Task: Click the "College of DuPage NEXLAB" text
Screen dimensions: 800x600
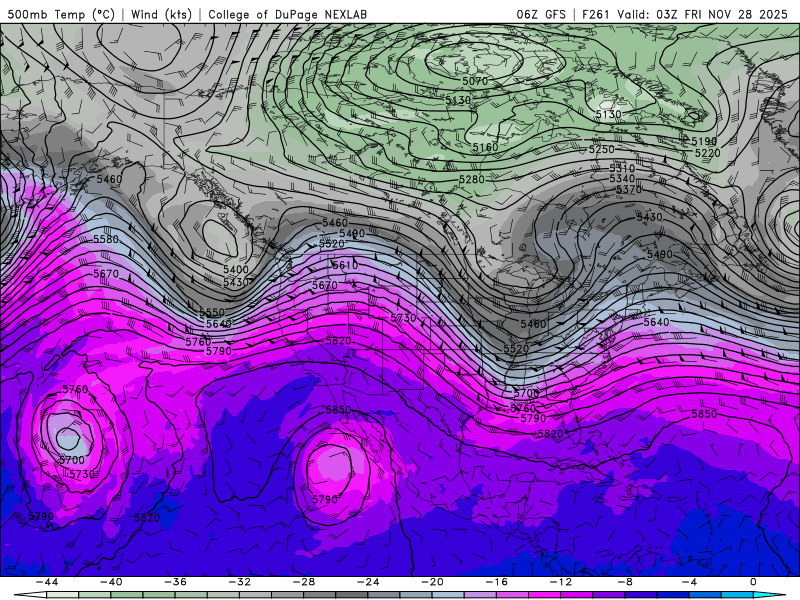Action: pyautogui.click(x=287, y=14)
